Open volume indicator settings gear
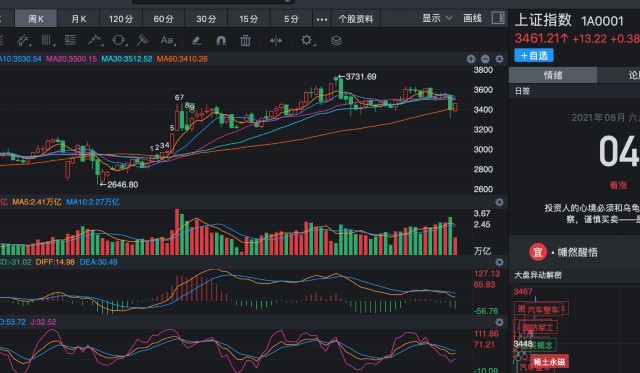 click(499, 202)
